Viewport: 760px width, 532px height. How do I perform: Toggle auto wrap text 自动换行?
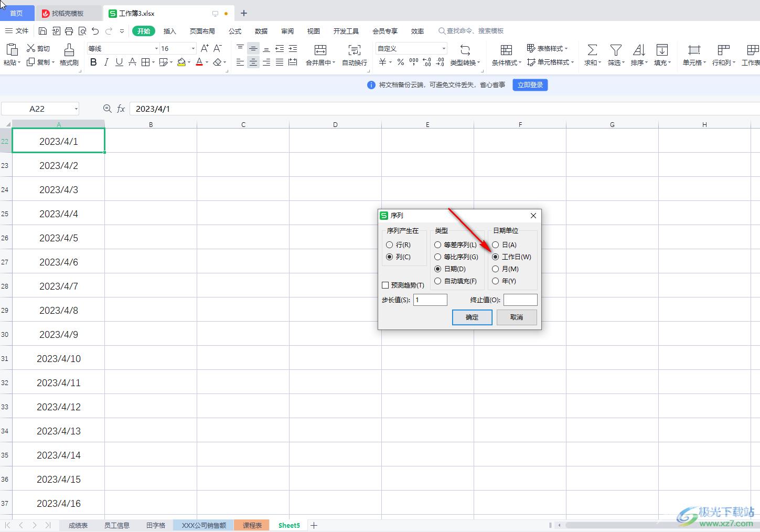(x=355, y=56)
